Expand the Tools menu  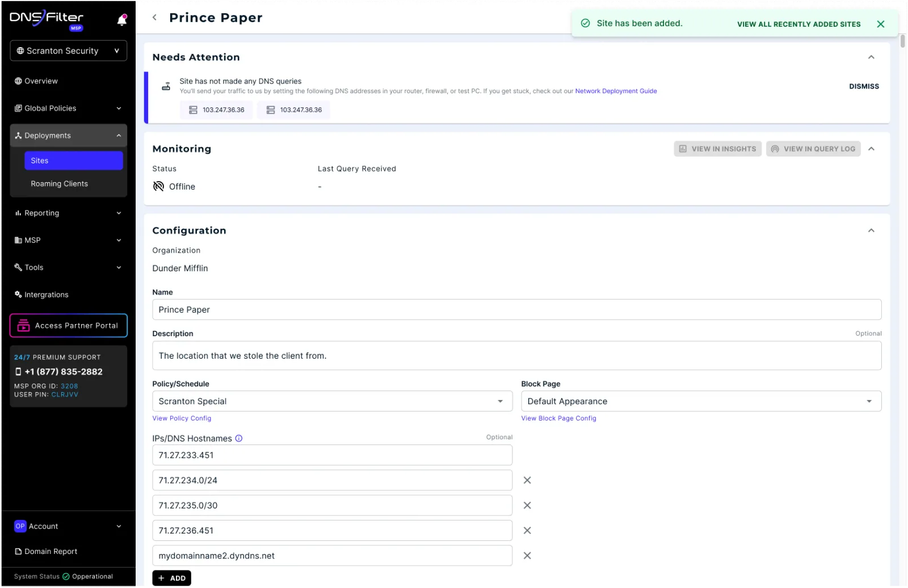coord(68,268)
